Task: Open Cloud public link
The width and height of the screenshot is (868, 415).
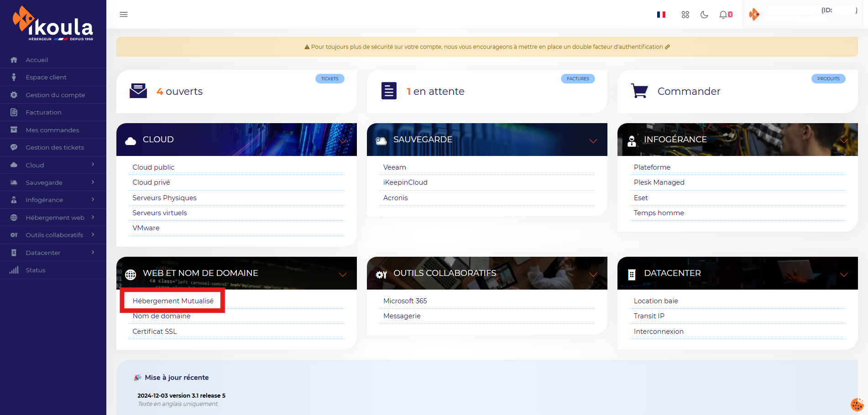Action: pos(153,167)
